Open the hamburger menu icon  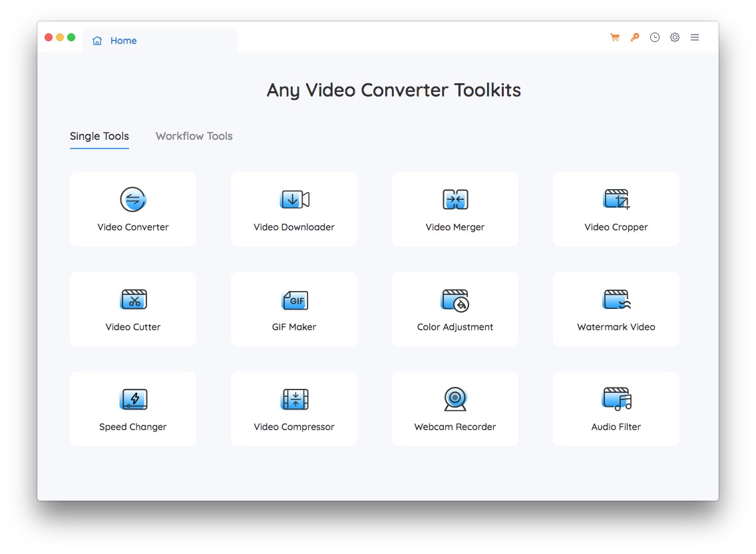(x=695, y=37)
